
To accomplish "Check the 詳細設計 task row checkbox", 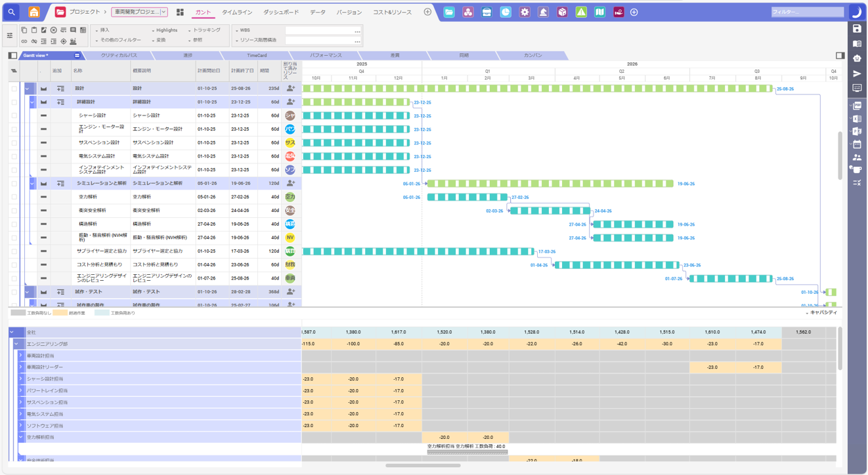I will pos(14,102).
